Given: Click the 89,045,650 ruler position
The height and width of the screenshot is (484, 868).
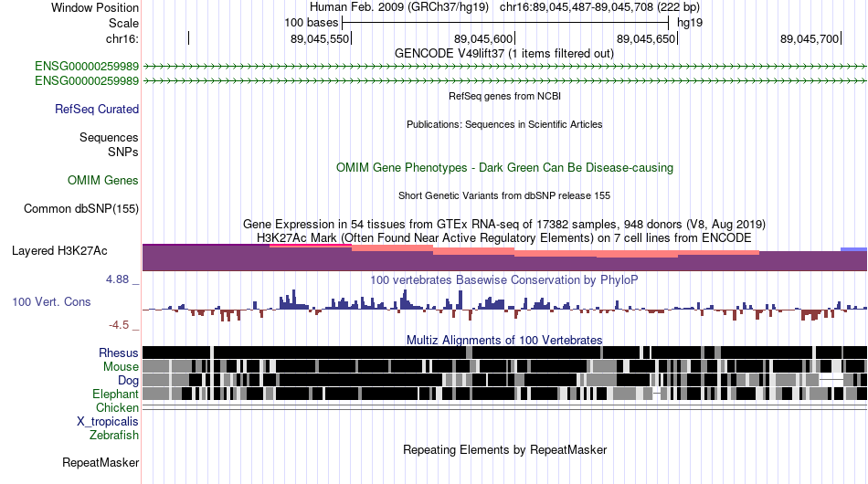Looking at the screenshot, I should click(x=646, y=38).
